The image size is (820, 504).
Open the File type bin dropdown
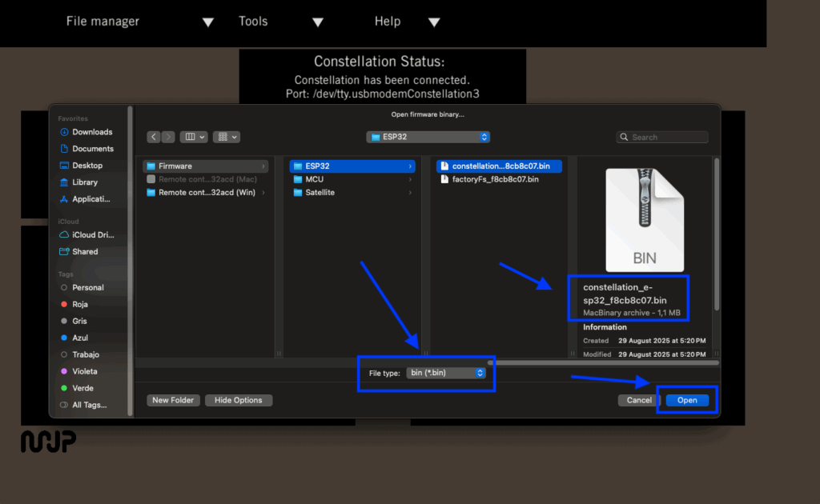point(447,373)
